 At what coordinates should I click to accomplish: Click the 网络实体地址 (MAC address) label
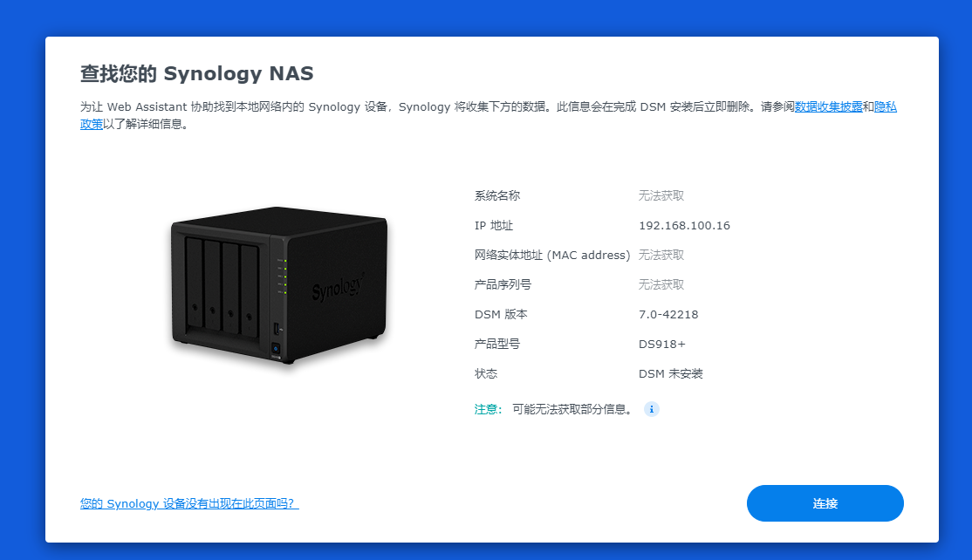click(552, 256)
